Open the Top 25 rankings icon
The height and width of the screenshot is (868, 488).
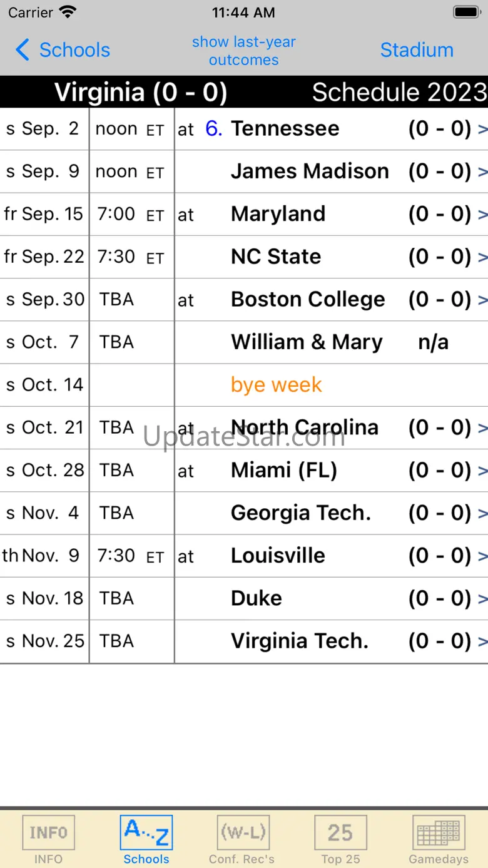pyautogui.click(x=340, y=832)
